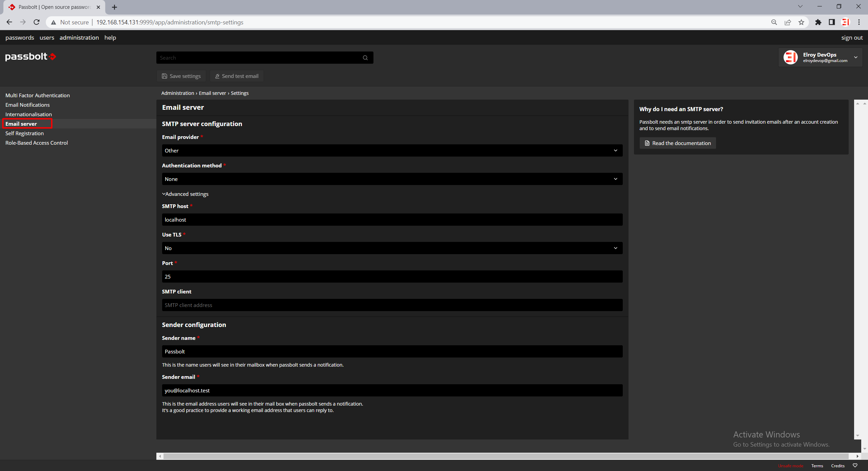This screenshot has width=868, height=471.
Task: Click the Not secure warning icon
Action: [53, 22]
